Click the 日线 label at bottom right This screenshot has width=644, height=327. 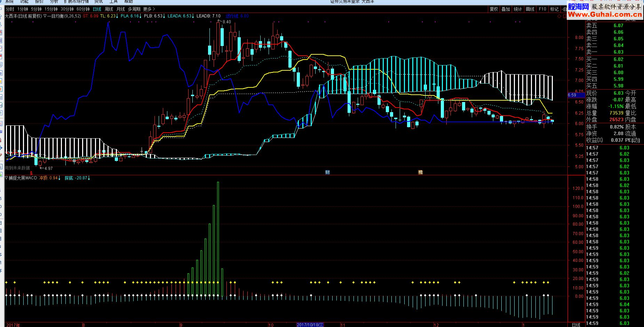(x=576, y=325)
